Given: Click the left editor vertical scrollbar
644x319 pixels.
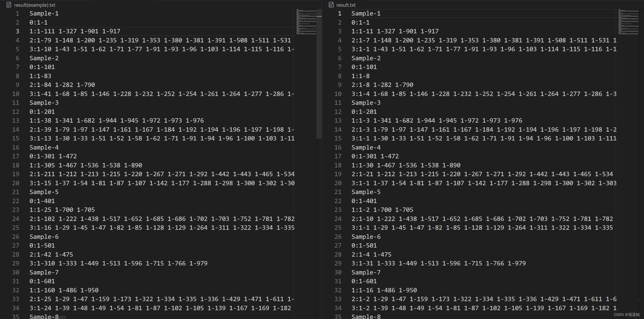Looking at the screenshot, I should tap(319, 74).
